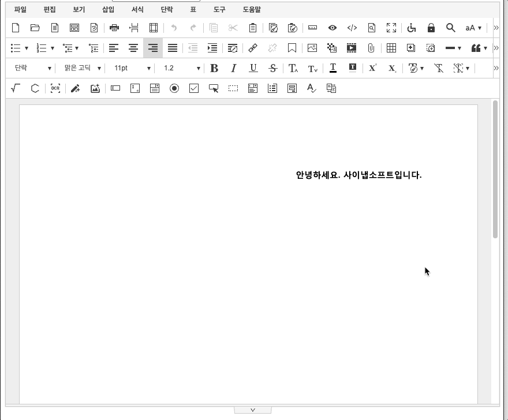Screen dimensions: 508x420
Task: Toggle bold formatting
Action: tap(214, 68)
